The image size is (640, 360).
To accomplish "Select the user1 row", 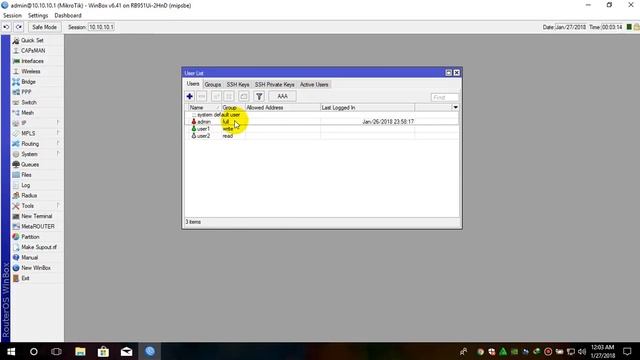I will pos(322,129).
